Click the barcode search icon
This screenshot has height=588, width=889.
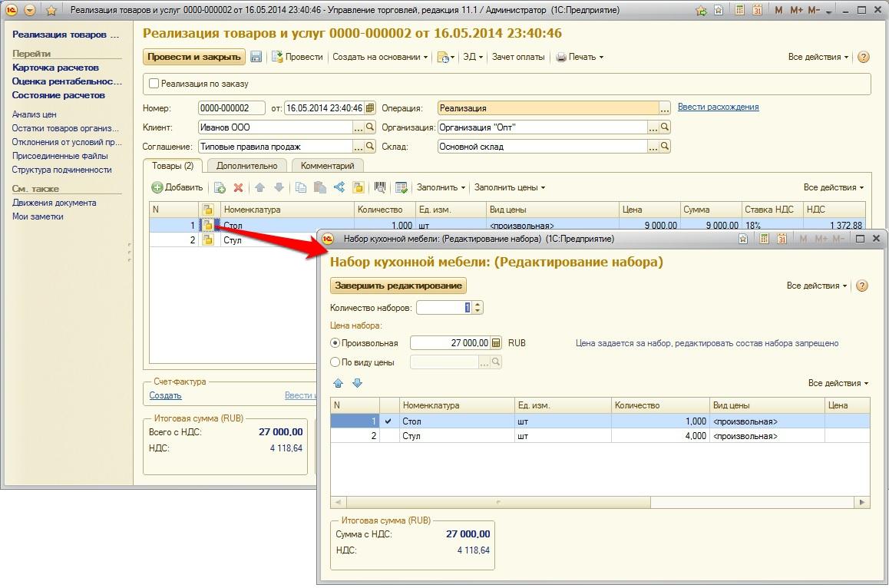click(x=380, y=187)
